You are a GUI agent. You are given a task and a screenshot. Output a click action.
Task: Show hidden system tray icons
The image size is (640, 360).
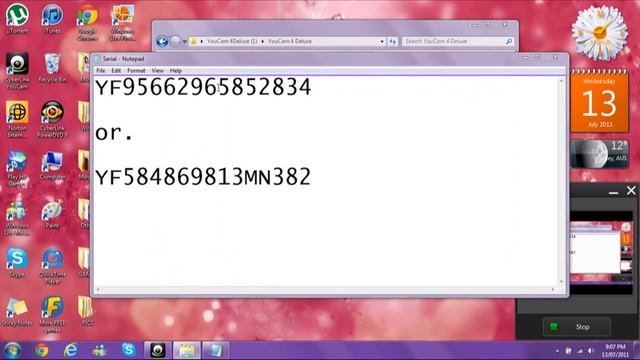(x=557, y=351)
